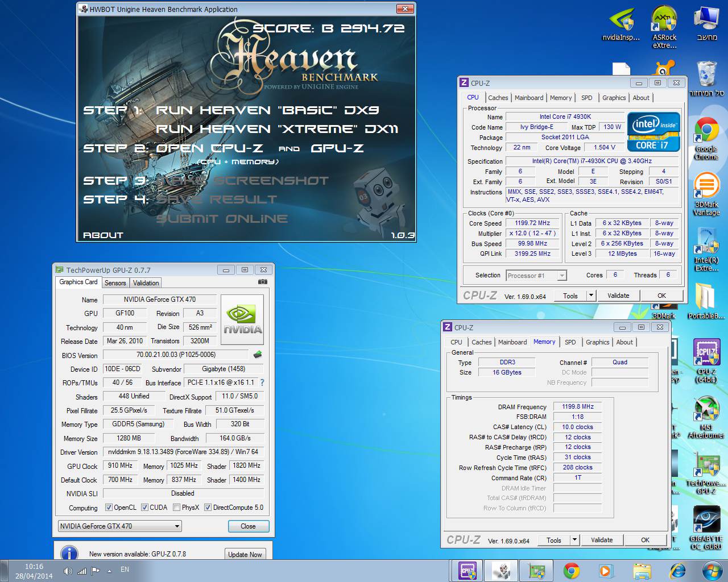Screen dimensions: 728x582
Task: Open the 3DMark Vantage desktop shortcut
Action: tap(706, 194)
